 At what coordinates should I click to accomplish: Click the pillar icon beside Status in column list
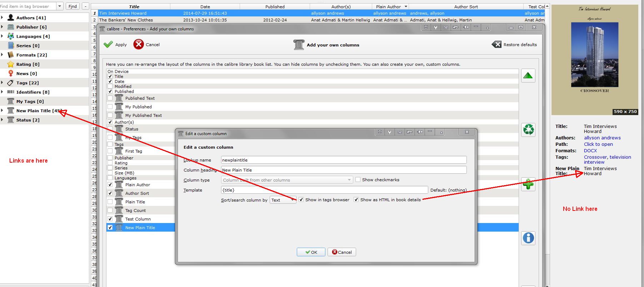(x=119, y=129)
